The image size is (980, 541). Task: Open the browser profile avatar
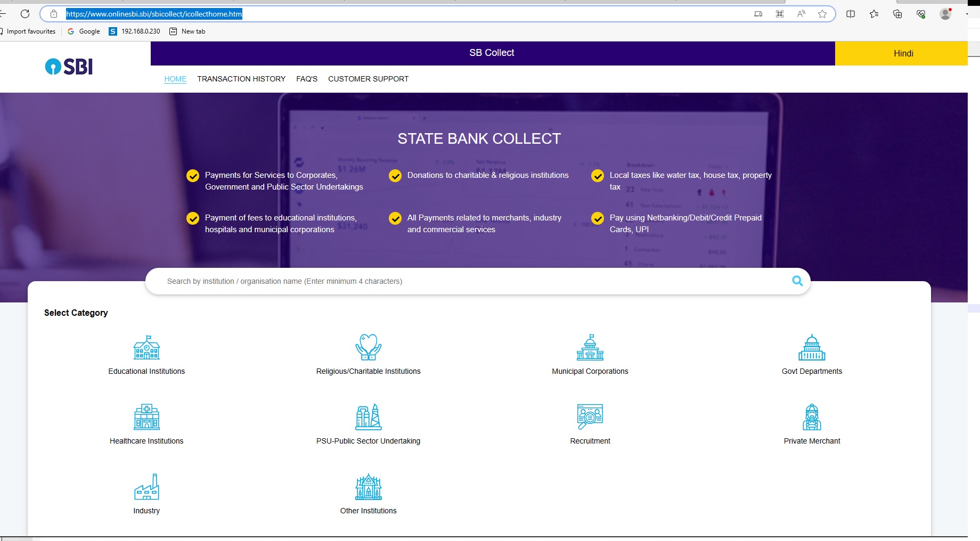tap(945, 14)
